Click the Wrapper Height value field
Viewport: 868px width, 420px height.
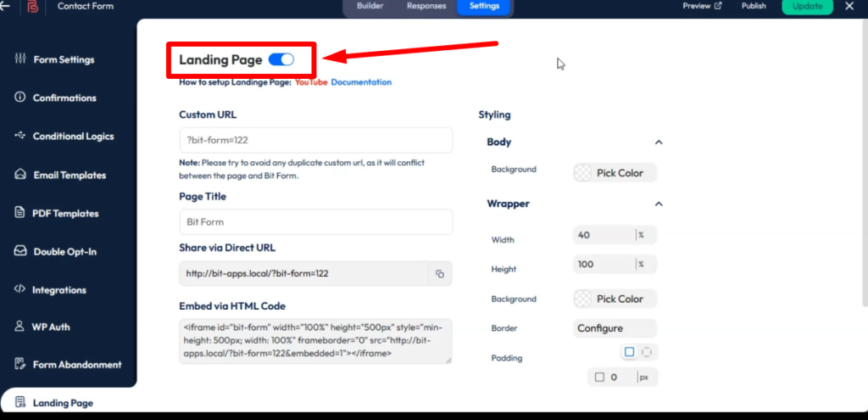tap(604, 264)
